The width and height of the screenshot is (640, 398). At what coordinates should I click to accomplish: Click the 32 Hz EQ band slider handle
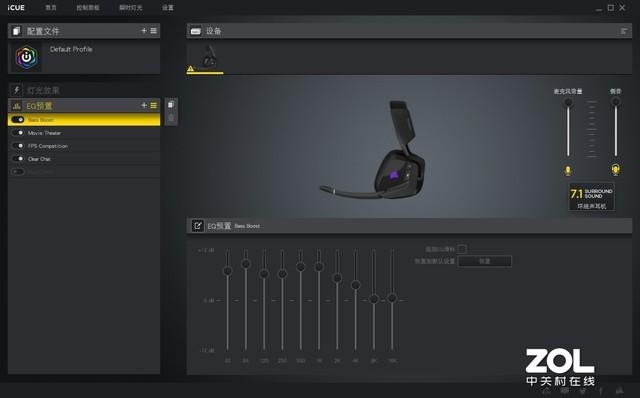pyautogui.click(x=228, y=271)
